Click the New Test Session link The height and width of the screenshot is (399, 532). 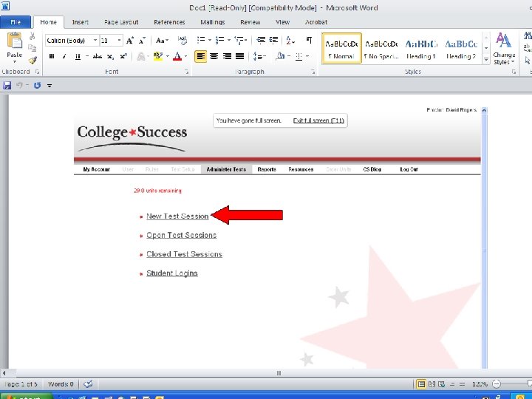(177, 216)
